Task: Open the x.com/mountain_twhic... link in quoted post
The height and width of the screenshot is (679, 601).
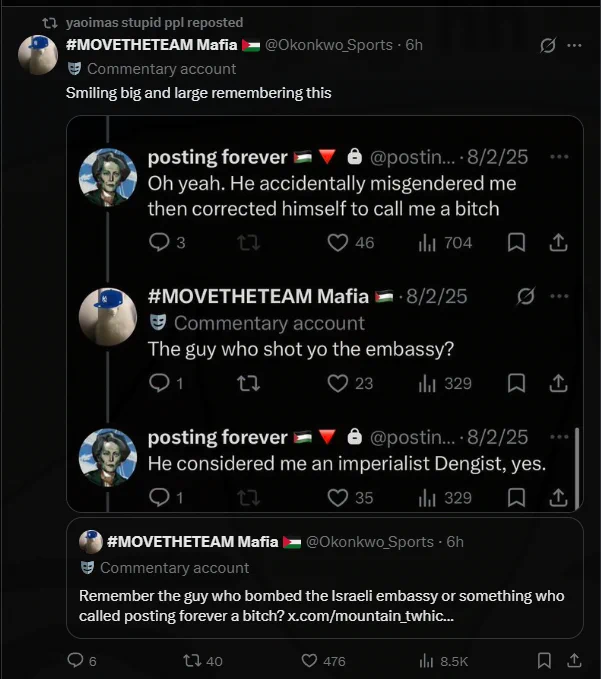Action: [x=371, y=616]
